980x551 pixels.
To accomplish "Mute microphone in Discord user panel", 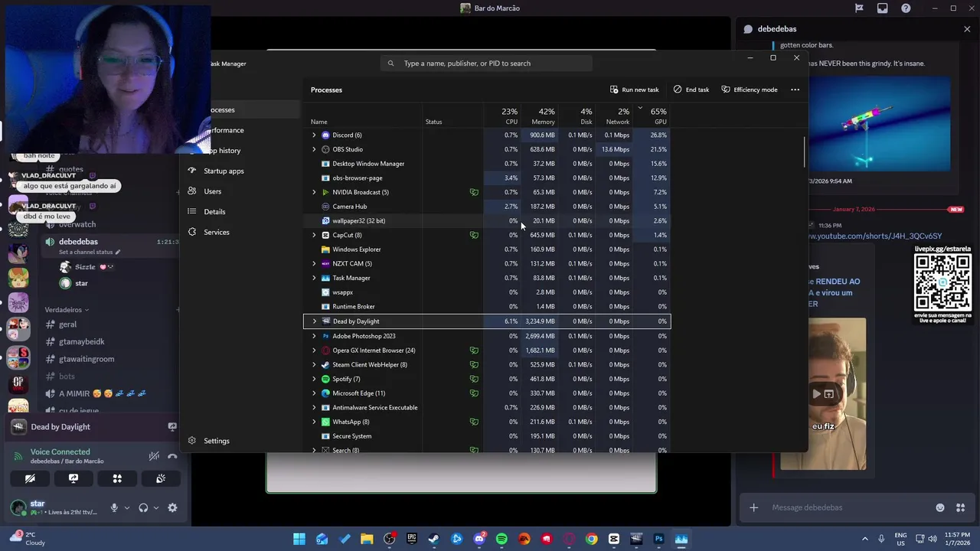I will [x=114, y=507].
